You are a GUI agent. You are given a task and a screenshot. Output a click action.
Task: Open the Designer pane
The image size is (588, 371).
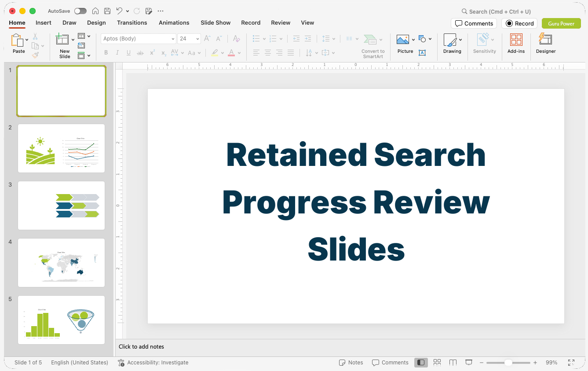(546, 44)
